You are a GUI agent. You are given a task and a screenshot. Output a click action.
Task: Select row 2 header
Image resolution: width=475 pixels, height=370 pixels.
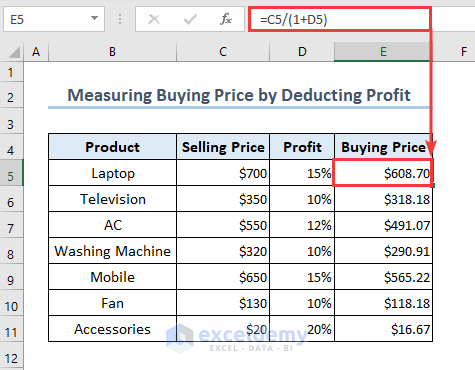[11, 95]
